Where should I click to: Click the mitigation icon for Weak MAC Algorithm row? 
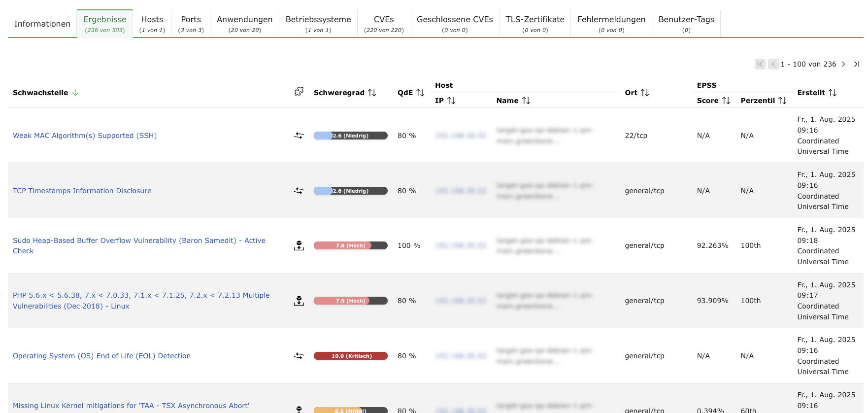[299, 136]
